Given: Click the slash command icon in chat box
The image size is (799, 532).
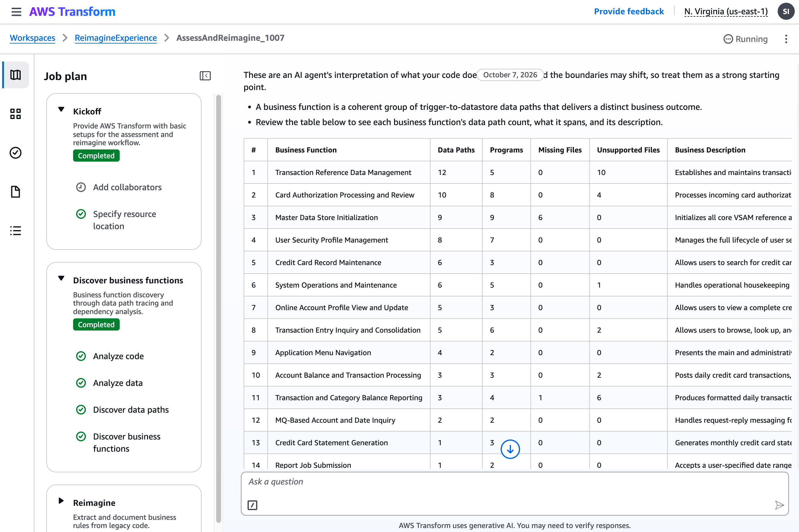Looking at the screenshot, I should [x=252, y=505].
